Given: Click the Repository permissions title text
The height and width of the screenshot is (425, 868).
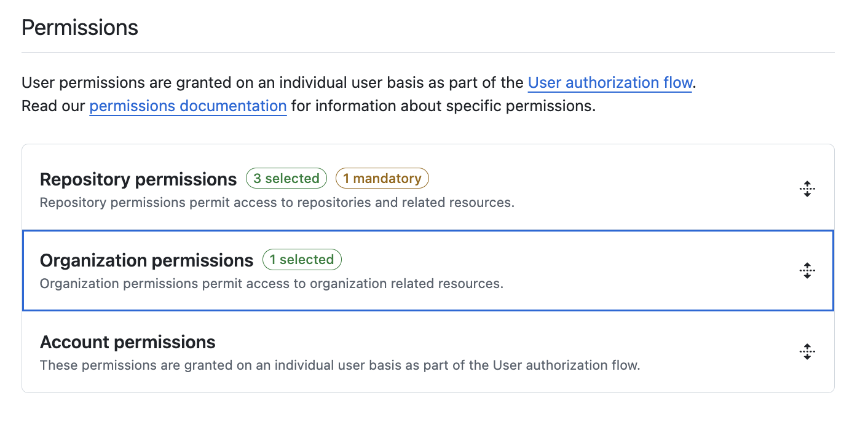Looking at the screenshot, I should click(138, 179).
